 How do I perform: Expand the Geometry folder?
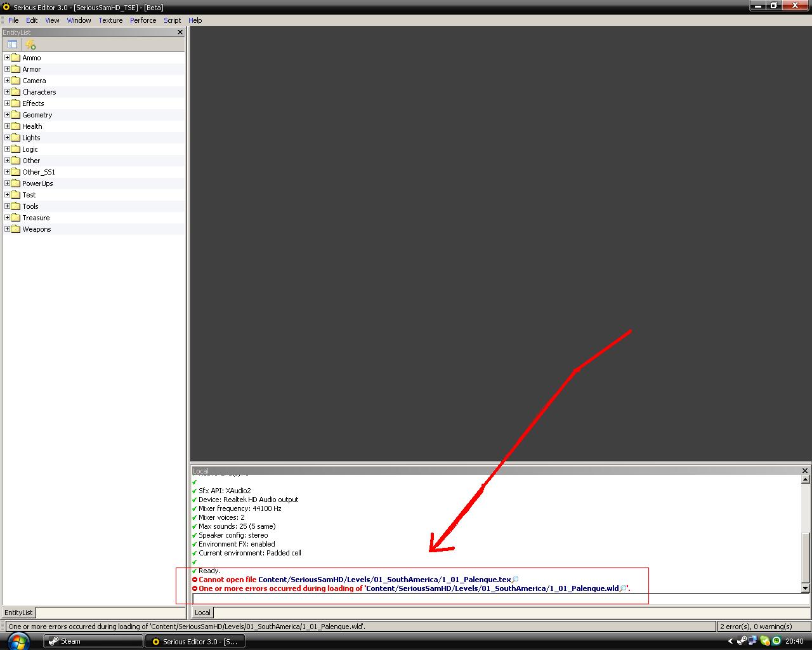pos(7,115)
